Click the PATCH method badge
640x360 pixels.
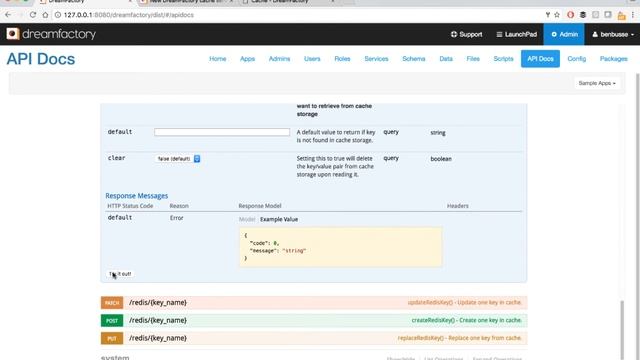(112, 302)
